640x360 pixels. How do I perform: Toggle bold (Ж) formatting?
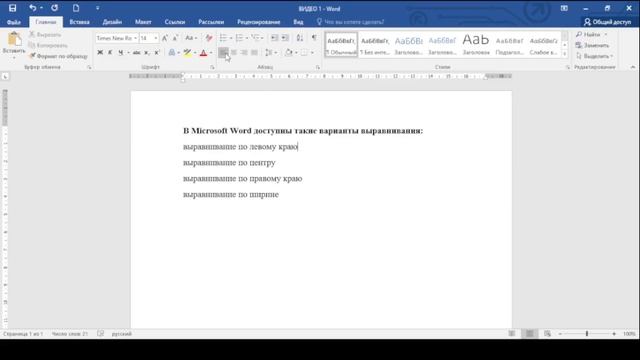point(100,53)
